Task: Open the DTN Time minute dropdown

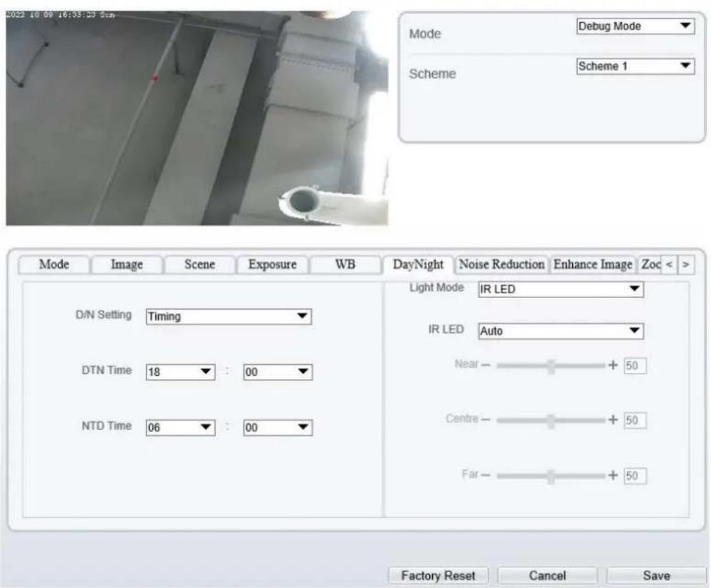Action: click(x=278, y=372)
